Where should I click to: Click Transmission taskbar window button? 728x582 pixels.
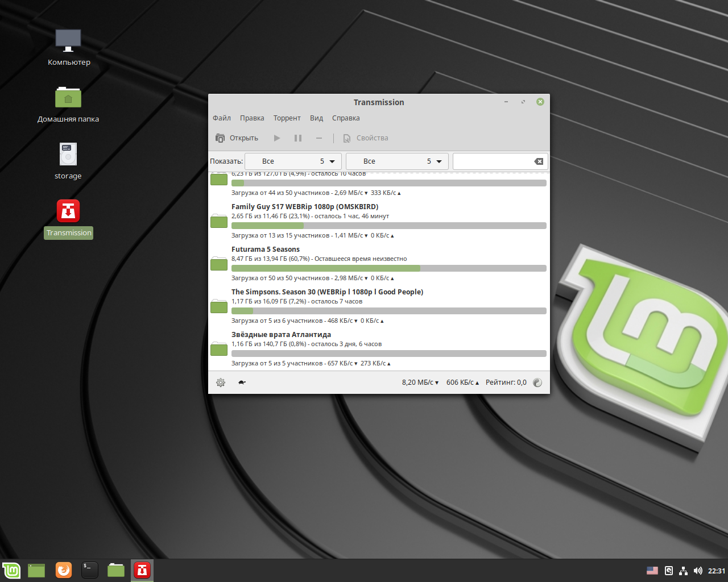142,570
